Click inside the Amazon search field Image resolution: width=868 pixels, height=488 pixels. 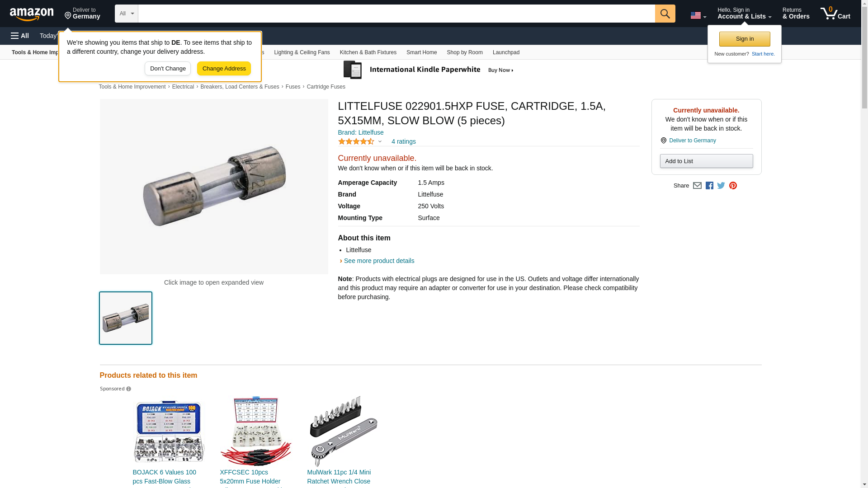(x=396, y=14)
